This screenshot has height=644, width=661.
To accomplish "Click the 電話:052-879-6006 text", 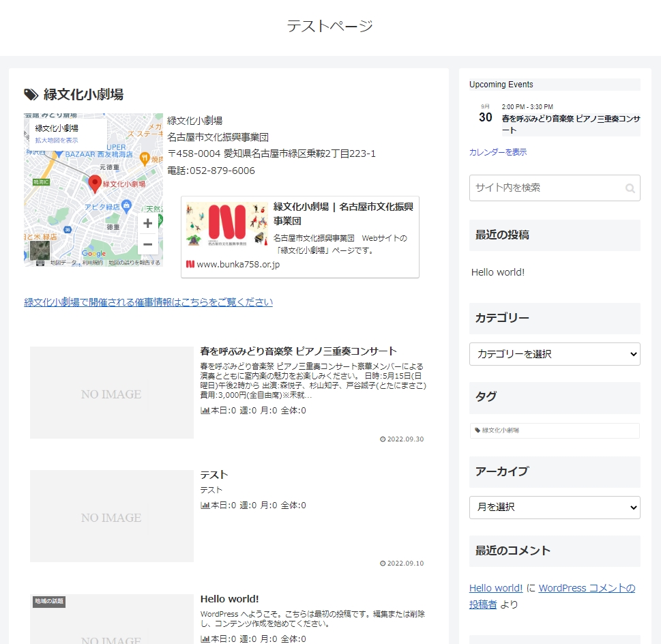I will tap(211, 171).
